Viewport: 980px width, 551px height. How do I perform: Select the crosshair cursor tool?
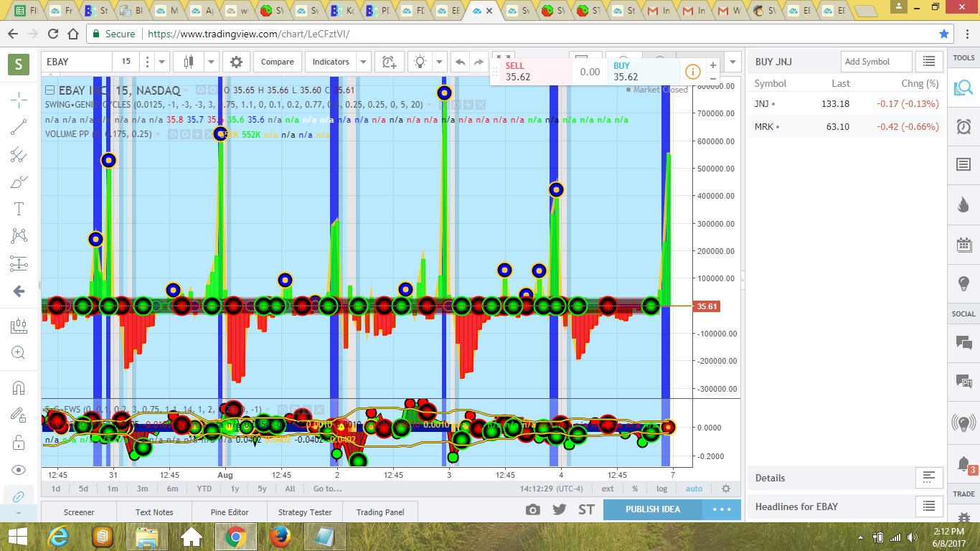pyautogui.click(x=19, y=100)
